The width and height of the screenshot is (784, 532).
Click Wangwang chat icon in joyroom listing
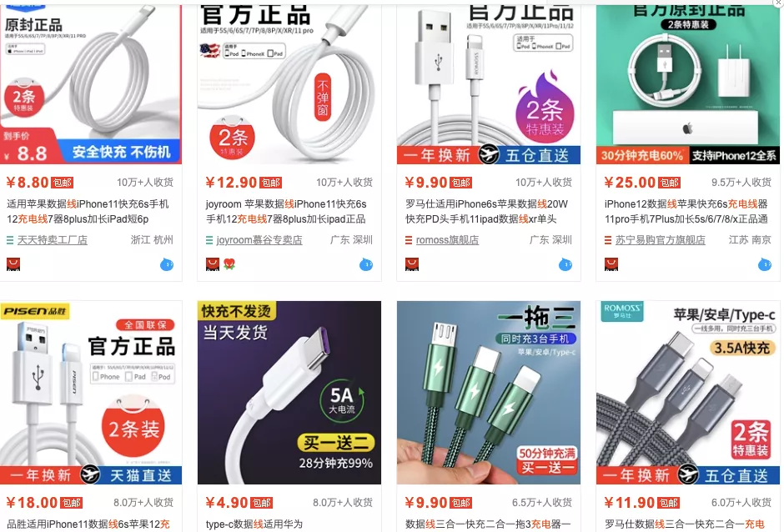coord(366,264)
